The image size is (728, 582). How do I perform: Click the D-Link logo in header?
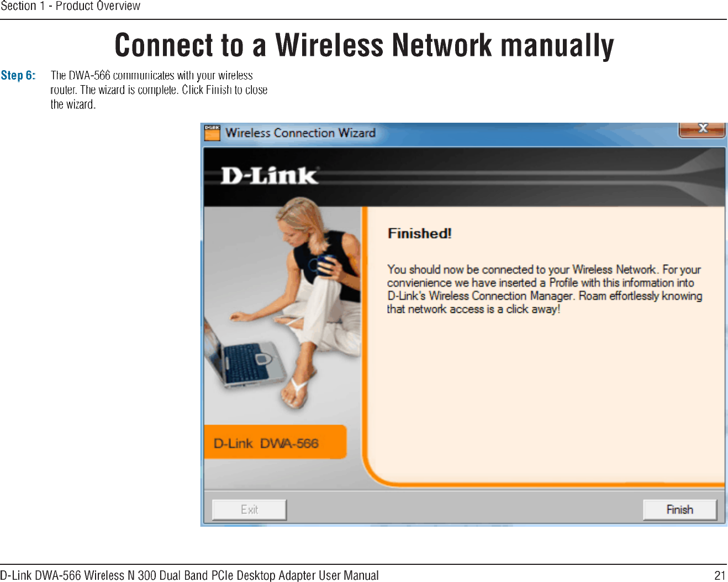270,176
